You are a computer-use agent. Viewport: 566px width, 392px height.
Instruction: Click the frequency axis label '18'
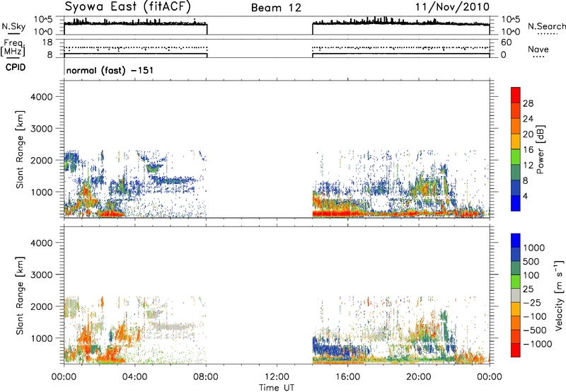click(47, 42)
